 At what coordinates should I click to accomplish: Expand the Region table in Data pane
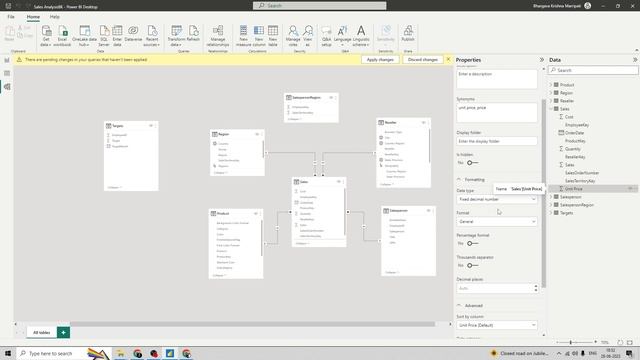551,93
